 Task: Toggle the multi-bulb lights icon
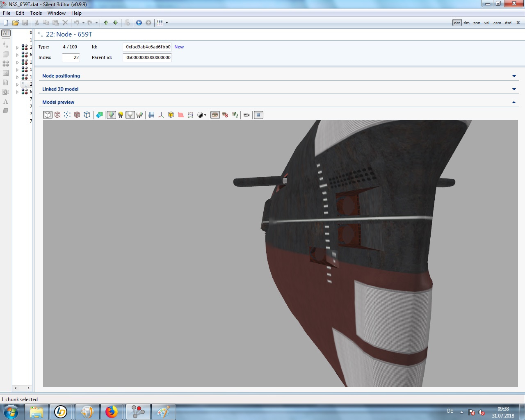point(139,115)
